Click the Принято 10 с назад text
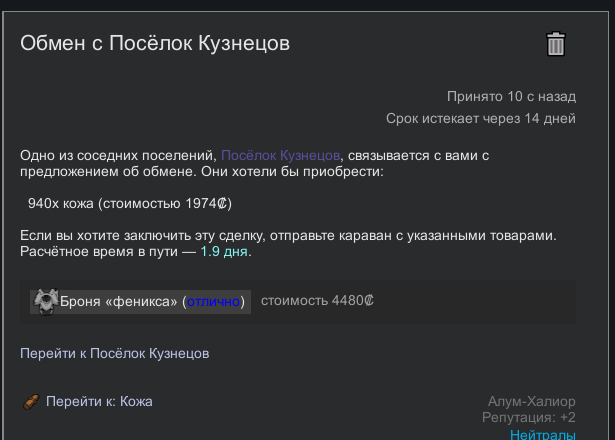Image resolution: width=615 pixels, height=440 pixels. click(x=511, y=96)
